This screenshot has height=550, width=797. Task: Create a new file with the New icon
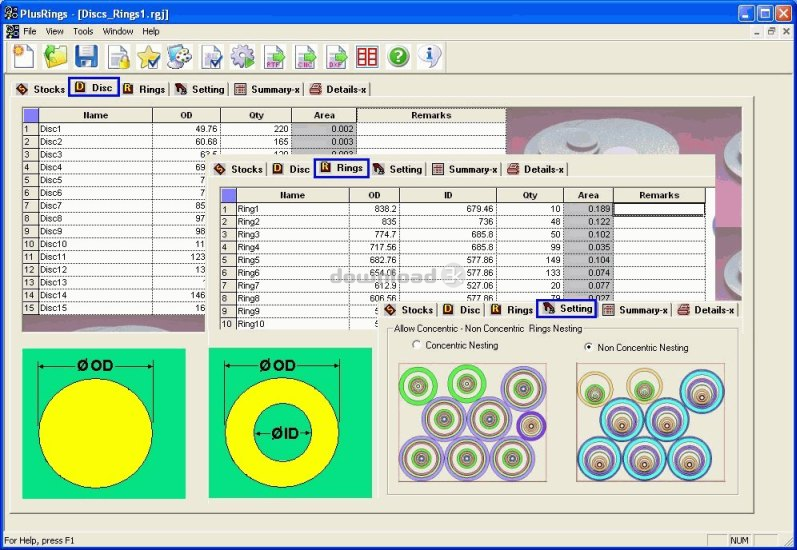(23, 56)
